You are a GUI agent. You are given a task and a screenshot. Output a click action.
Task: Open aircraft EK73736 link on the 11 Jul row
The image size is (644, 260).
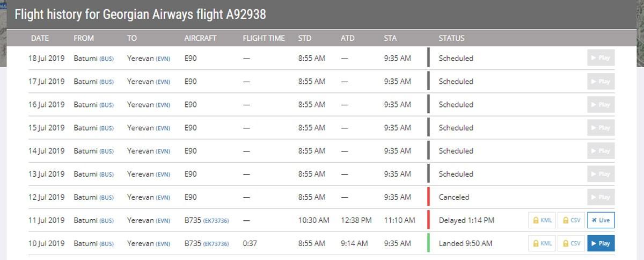tap(216, 221)
